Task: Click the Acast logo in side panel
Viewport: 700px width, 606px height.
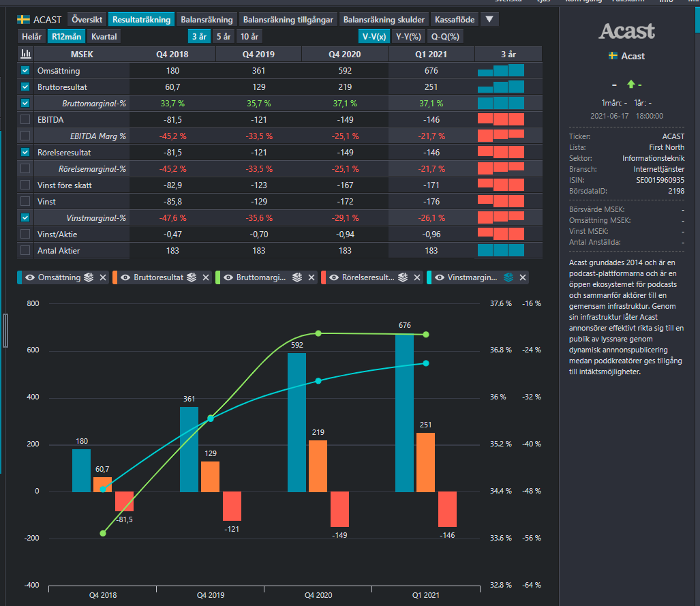Action: pyautogui.click(x=627, y=31)
